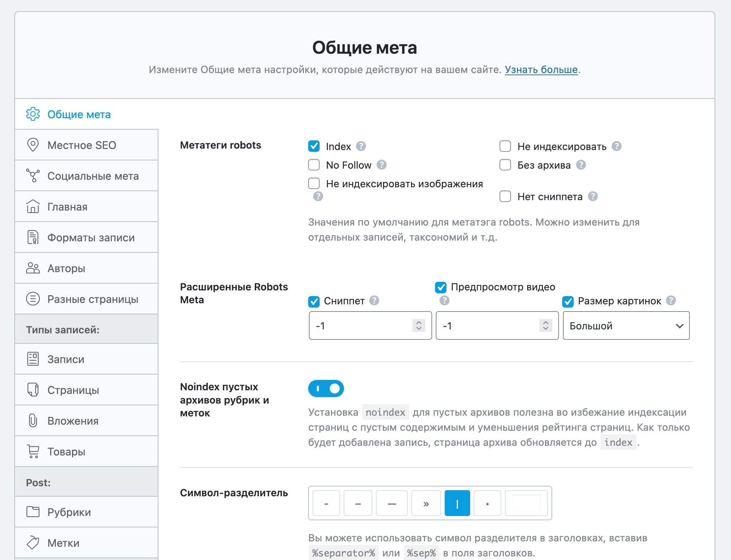Open the Местное SEO tab
Screen dimensions: 731x560
pyautogui.click(x=86, y=145)
